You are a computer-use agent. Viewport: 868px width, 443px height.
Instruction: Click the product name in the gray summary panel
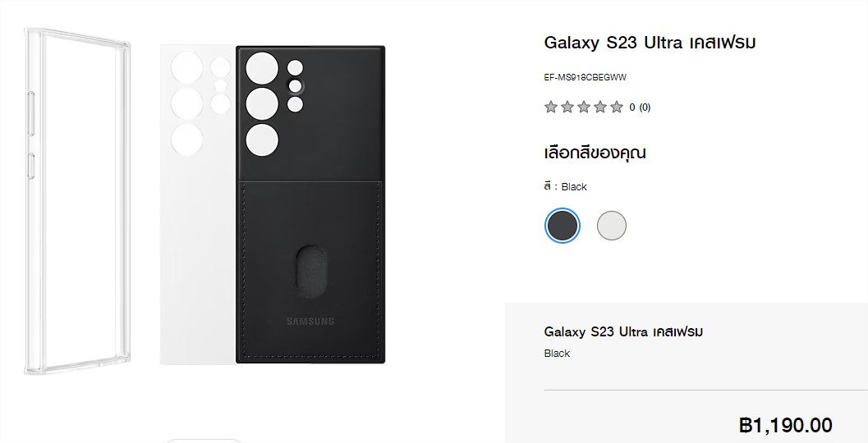(623, 331)
